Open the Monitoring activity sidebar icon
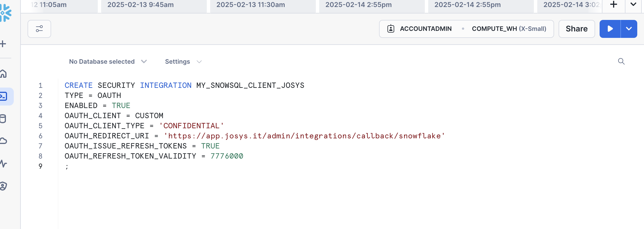Screen dimensions: 644x229 coord(3,164)
